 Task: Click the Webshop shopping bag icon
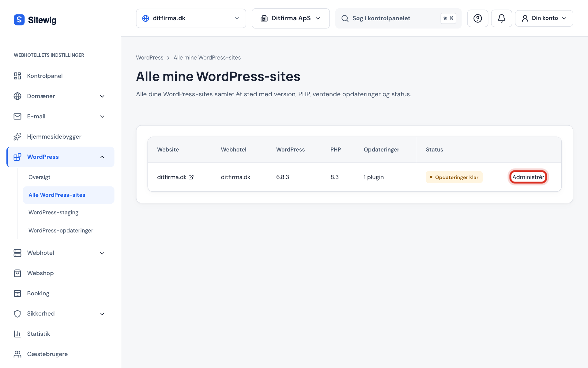17,273
